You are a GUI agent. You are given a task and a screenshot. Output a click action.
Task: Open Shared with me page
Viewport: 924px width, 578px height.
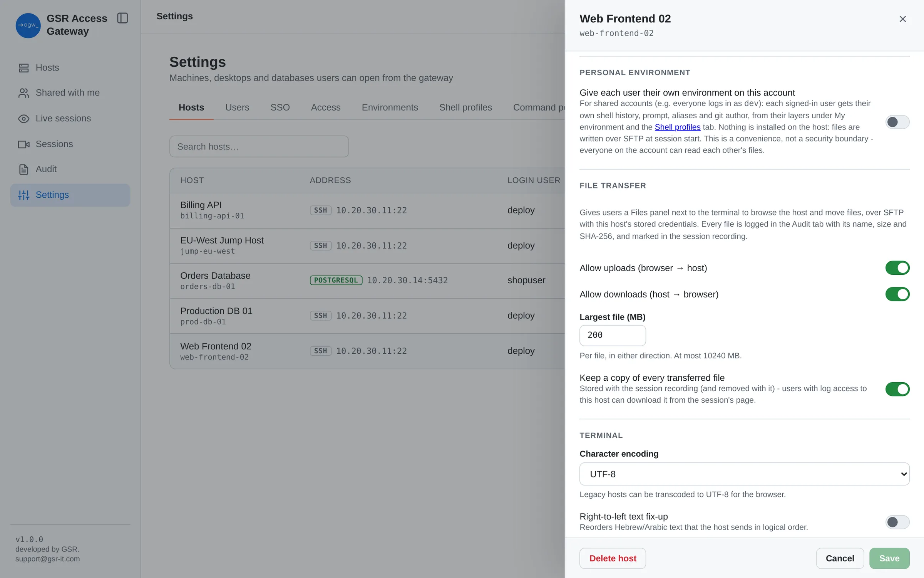[70, 93]
